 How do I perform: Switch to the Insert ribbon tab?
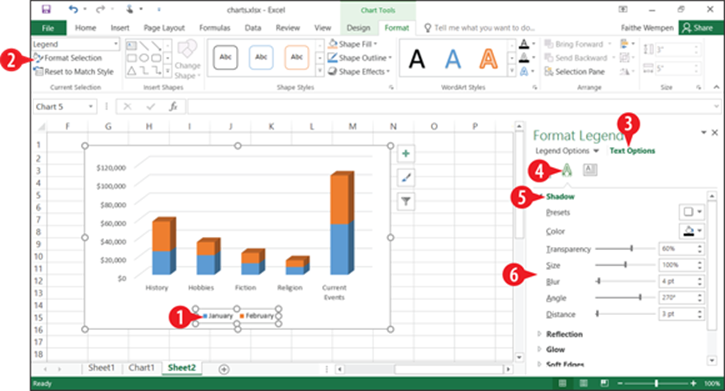coord(120,28)
